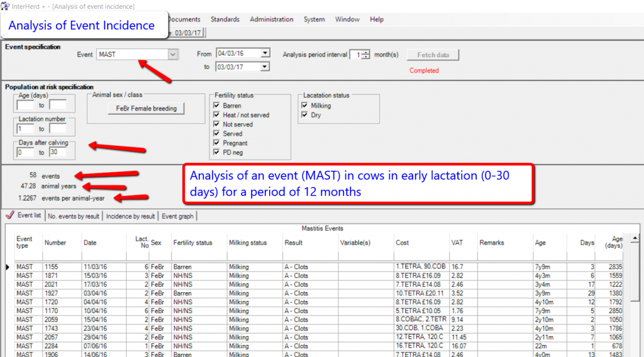Switch to Event graph tab

[x=177, y=216]
